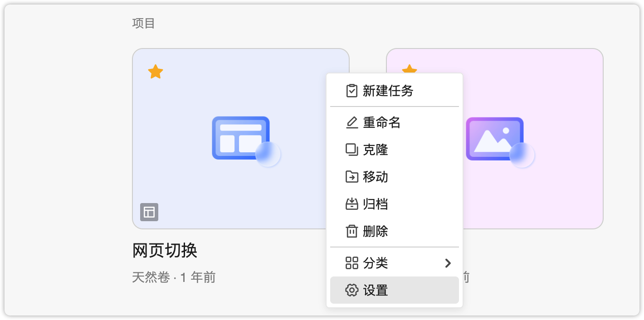Click the 项目 section heading
Viewport: 644px width, 320px height.
(x=144, y=23)
